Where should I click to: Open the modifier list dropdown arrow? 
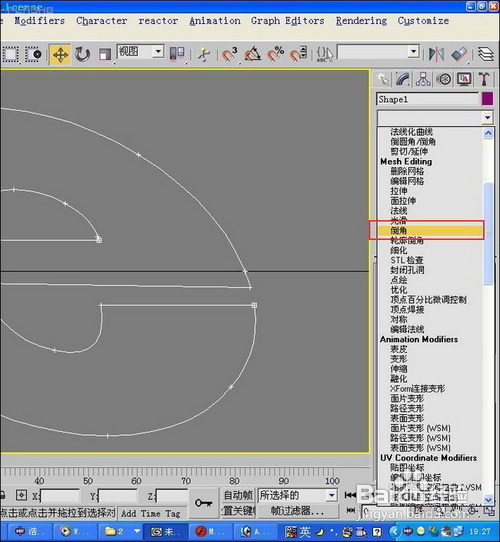pyautogui.click(x=488, y=118)
